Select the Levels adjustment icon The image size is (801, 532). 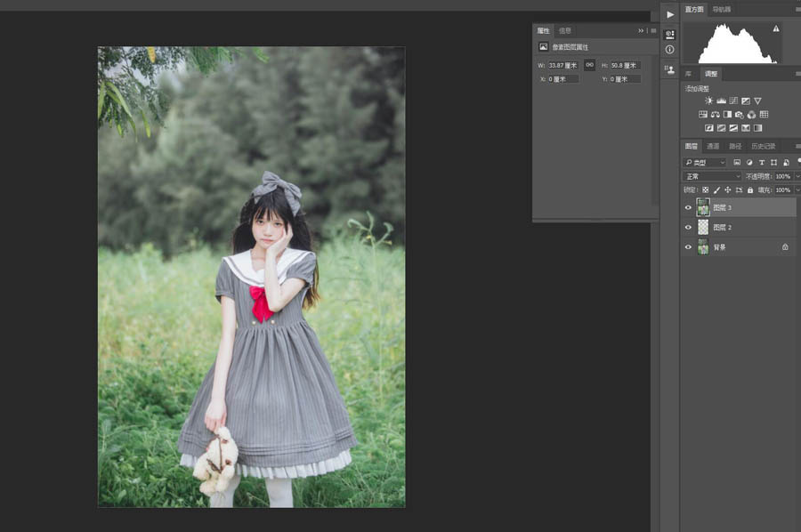click(721, 101)
